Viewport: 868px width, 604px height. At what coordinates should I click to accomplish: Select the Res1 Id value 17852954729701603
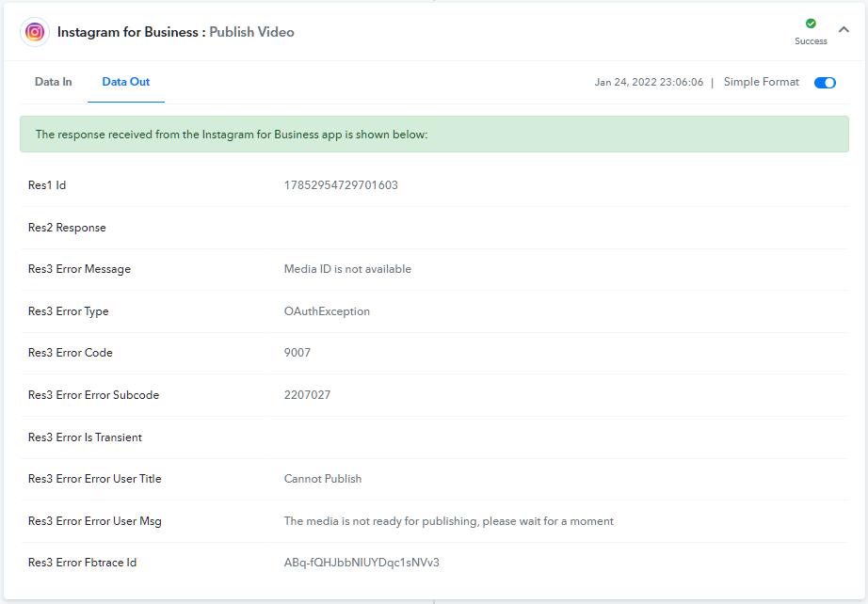(341, 185)
